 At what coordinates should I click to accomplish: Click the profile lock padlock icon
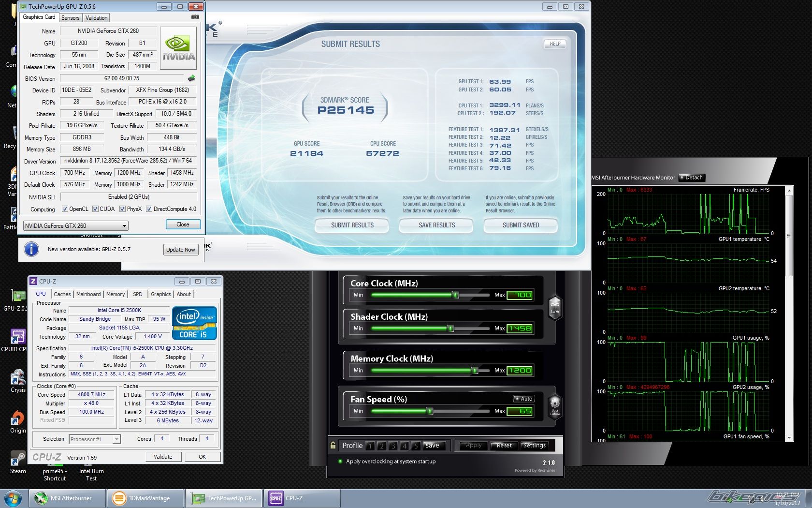click(x=333, y=445)
